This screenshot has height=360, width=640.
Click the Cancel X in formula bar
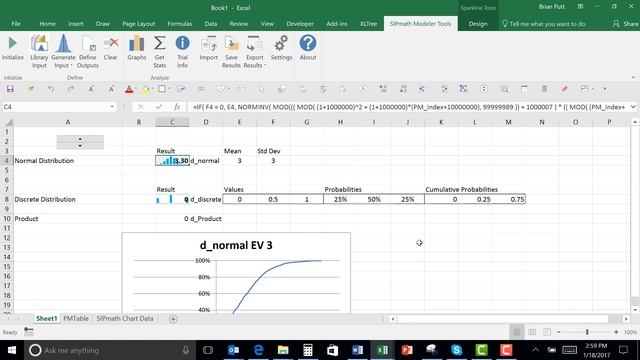(140, 107)
